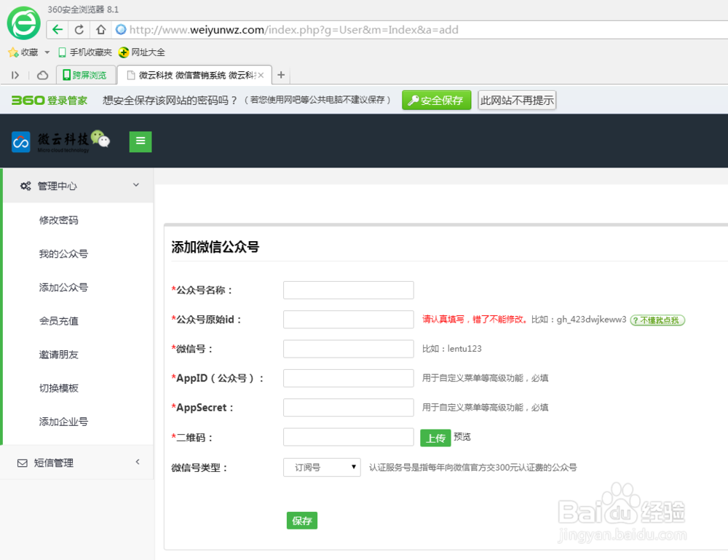Viewport: 728px width, 560px height.
Task: Collapse the 管理中心 section chevron
Action: point(135,186)
